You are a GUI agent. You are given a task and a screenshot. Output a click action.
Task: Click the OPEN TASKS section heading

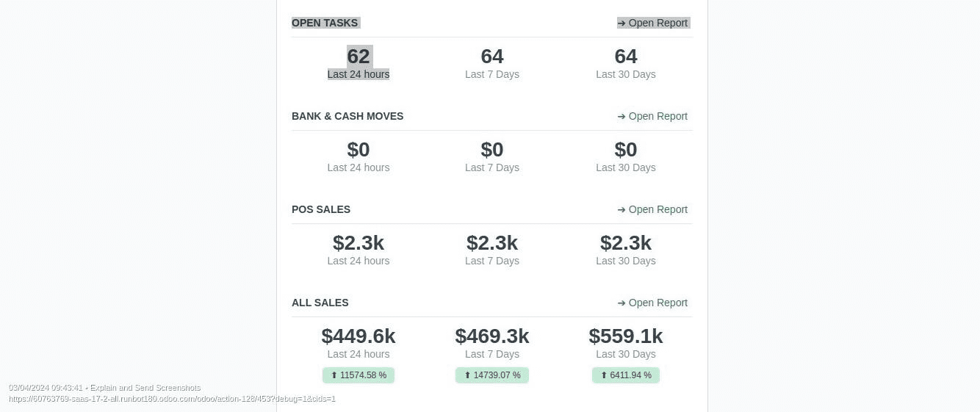click(325, 23)
